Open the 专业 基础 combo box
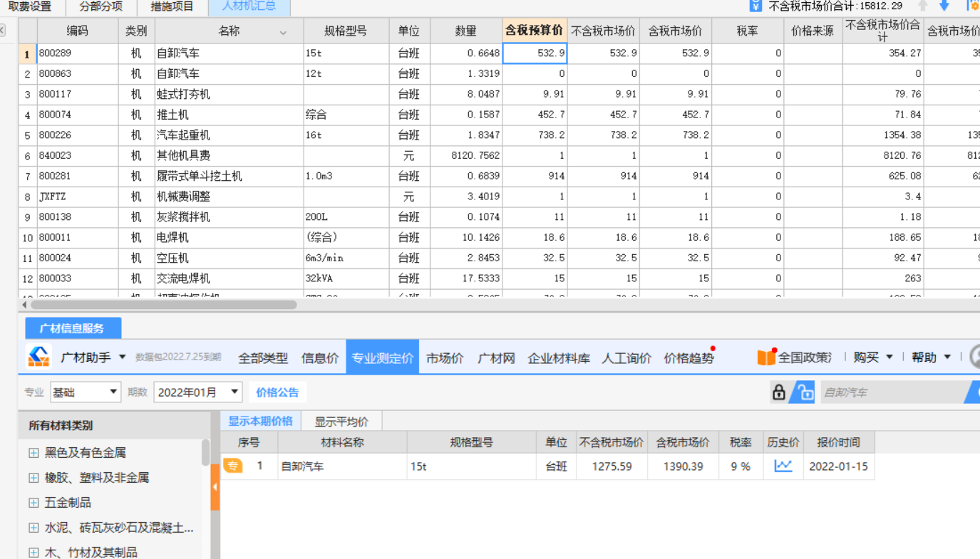This screenshot has width=980, height=559. pyautogui.click(x=86, y=392)
